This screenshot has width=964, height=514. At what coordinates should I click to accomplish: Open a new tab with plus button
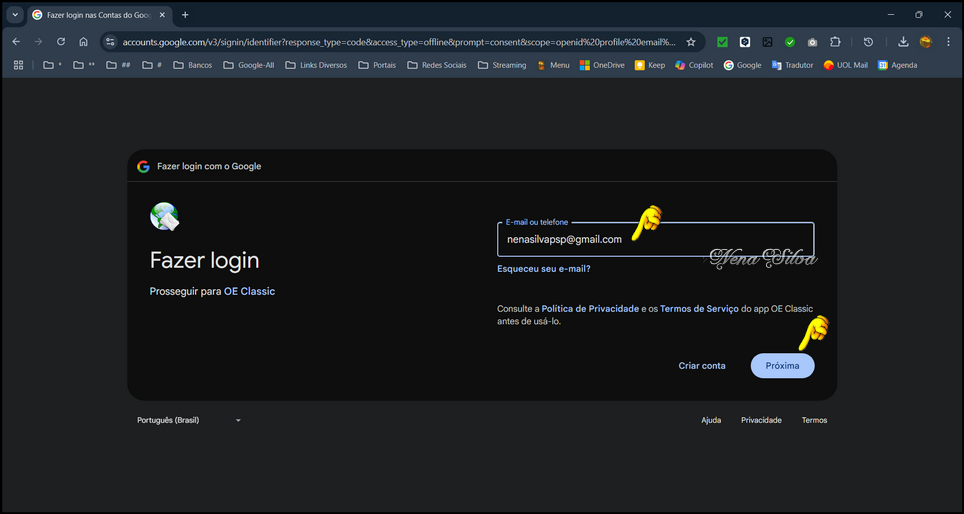(x=185, y=15)
